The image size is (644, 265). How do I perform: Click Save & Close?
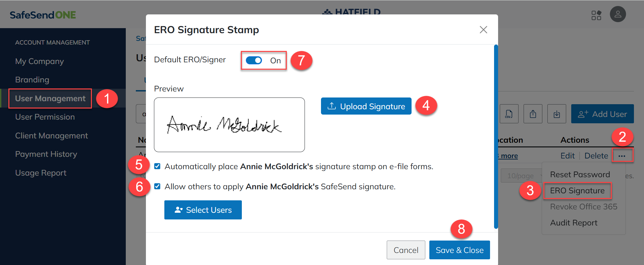(459, 250)
